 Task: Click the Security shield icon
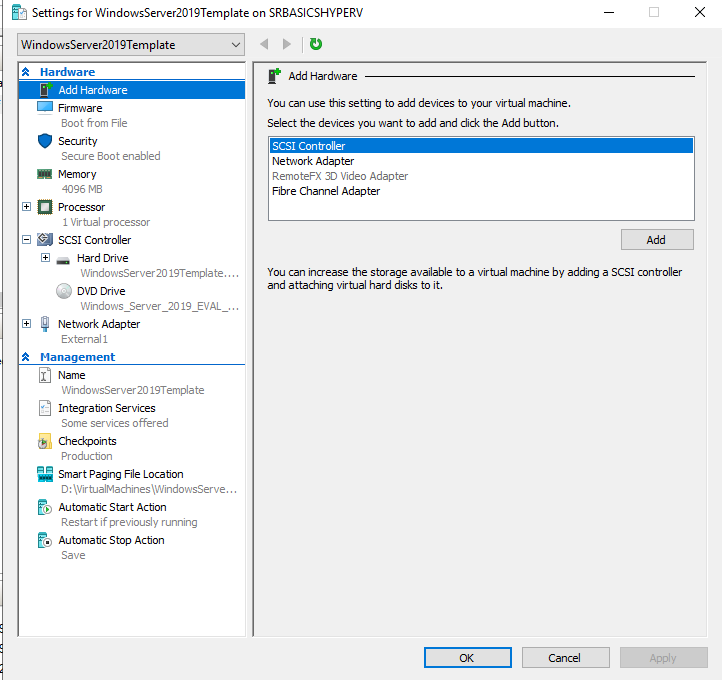(x=45, y=141)
